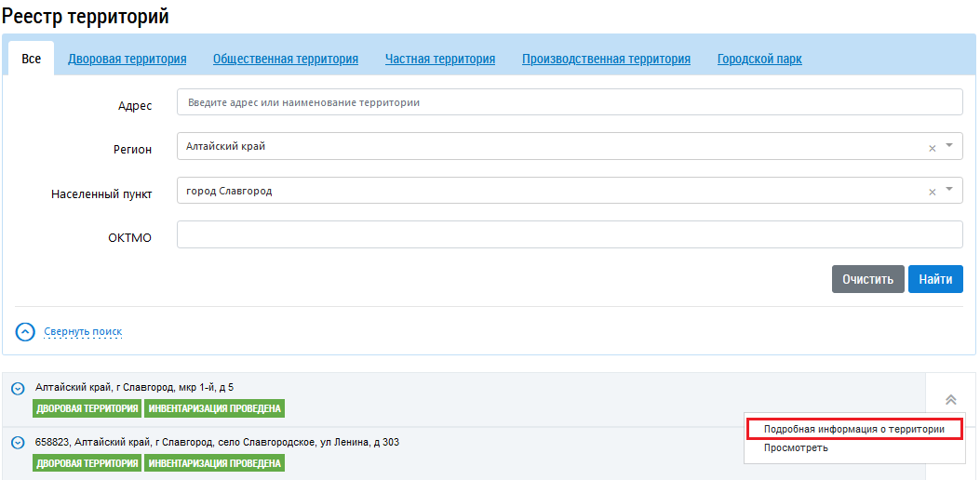Select Подробная информация о территории menu item
Screen dimensions: 980x480
pyautogui.click(x=853, y=429)
